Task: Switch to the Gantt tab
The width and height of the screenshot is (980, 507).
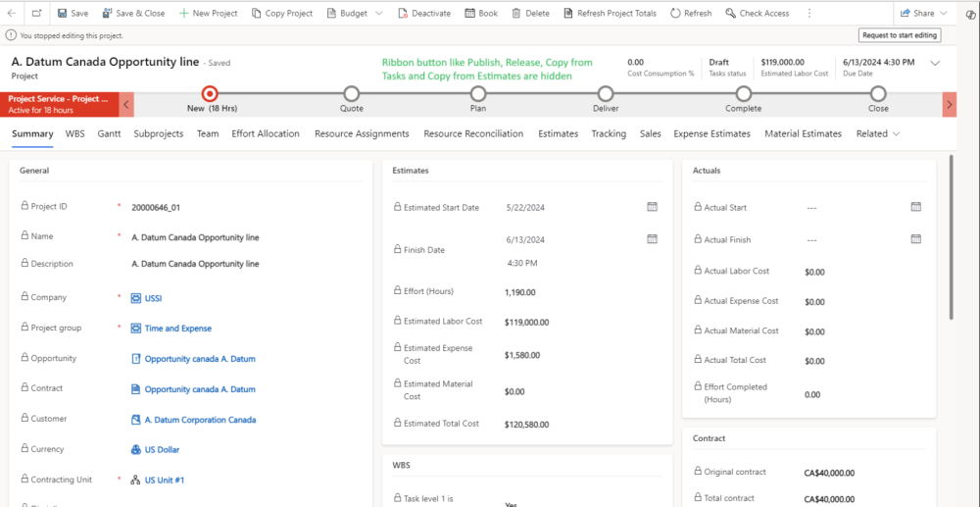Action: pyautogui.click(x=109, y=134)
